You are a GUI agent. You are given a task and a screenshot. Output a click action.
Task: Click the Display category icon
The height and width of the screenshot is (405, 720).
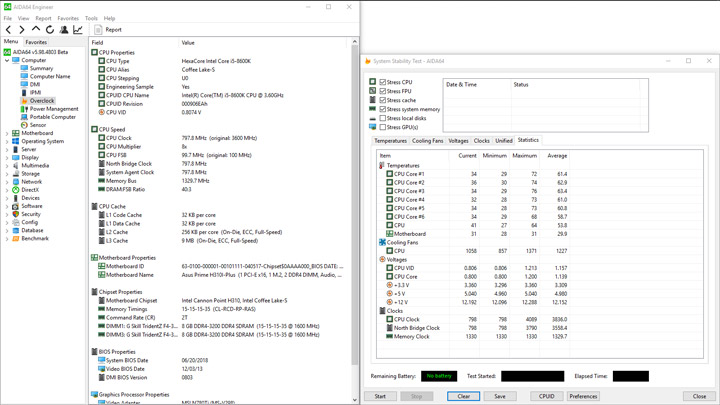pyautogui.click(x=16, y=157)
